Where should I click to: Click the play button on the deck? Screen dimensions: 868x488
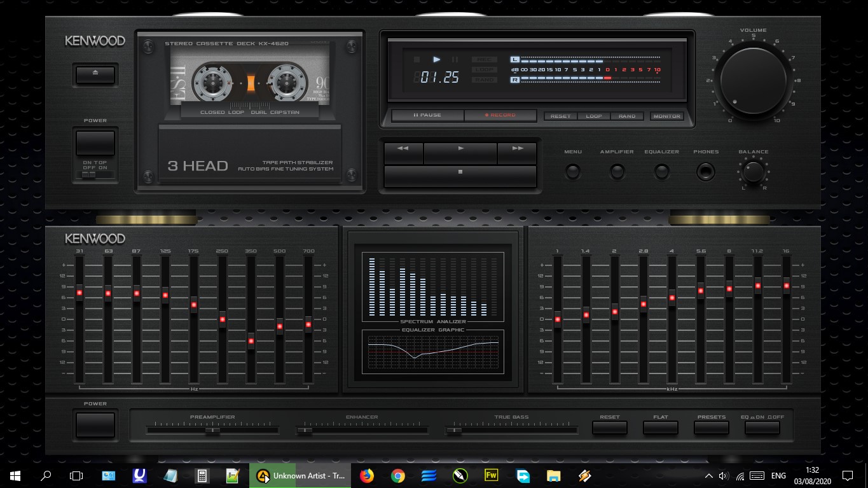click(x=460, y=153)
